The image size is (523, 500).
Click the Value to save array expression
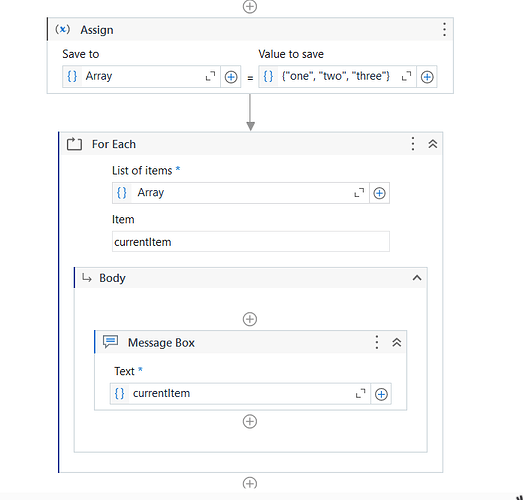(x=337, y=77)
